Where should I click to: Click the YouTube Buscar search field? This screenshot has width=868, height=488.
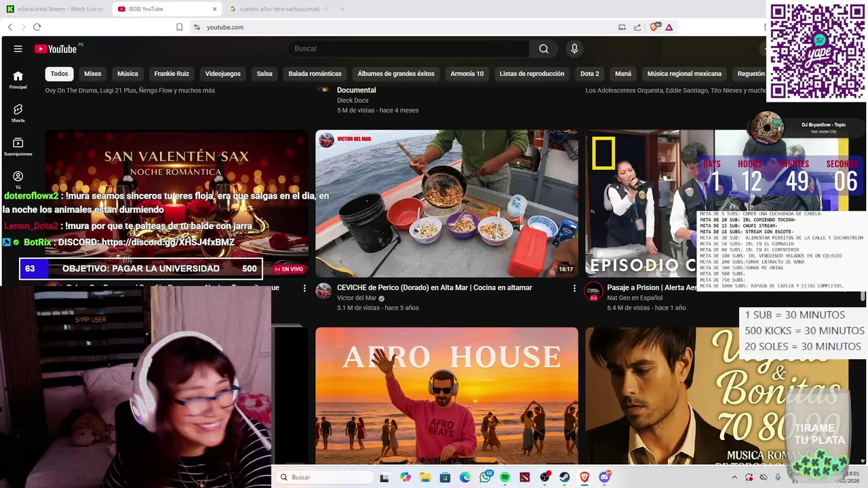pyautogui.click(x=409, y=49)
